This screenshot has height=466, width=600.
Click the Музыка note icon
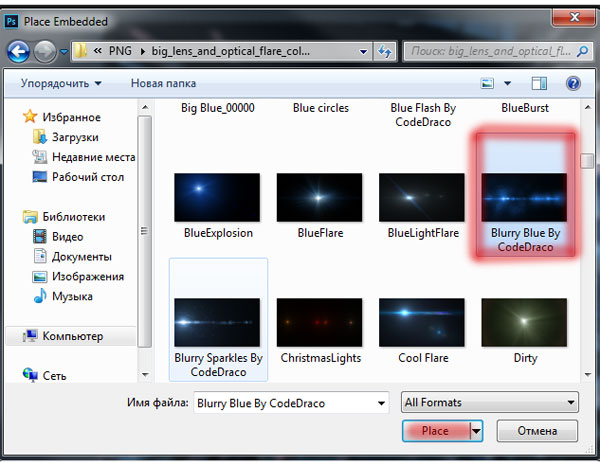[40, 296]
